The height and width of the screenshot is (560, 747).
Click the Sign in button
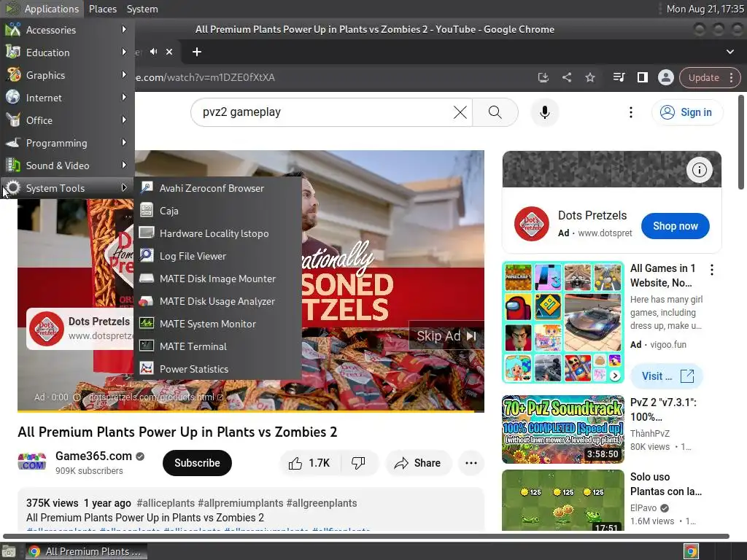click(687, 112)
